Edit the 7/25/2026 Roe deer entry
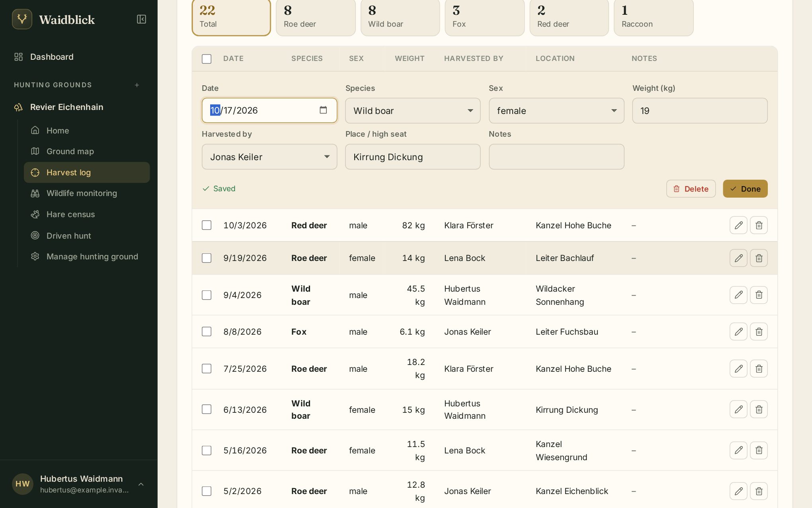Screen dimensions: 812x508 [738, 369]
